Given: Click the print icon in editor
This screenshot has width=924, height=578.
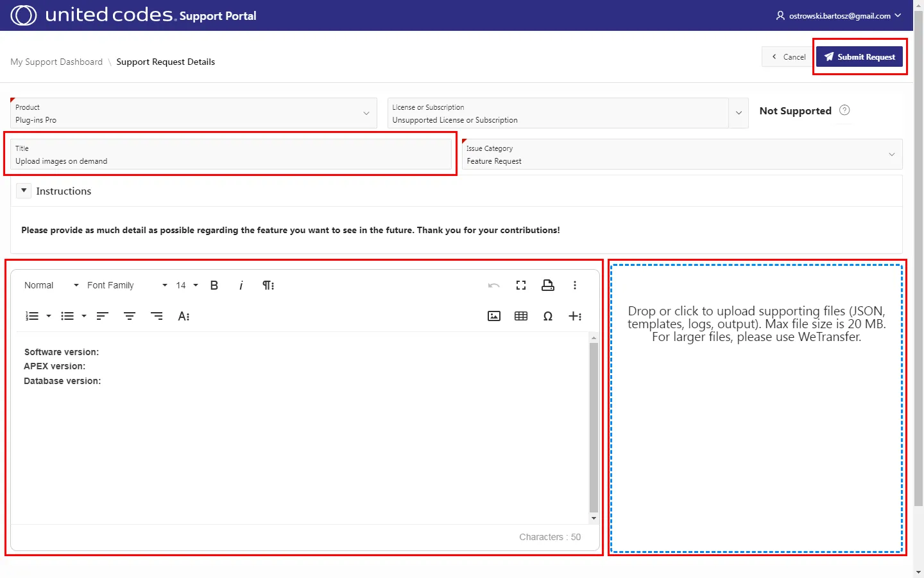Looking at the screenshot, I should pyautogui.click(x=548, y=285).
